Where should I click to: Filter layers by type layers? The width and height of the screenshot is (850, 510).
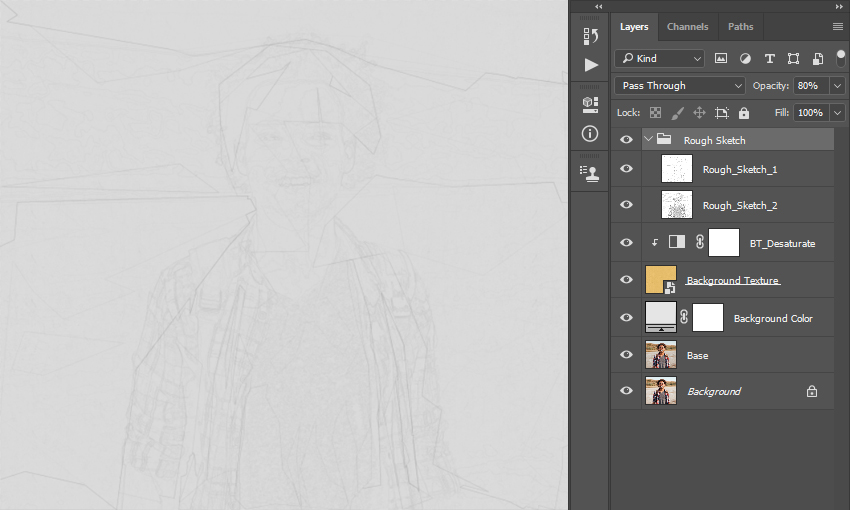click(770, 59)
